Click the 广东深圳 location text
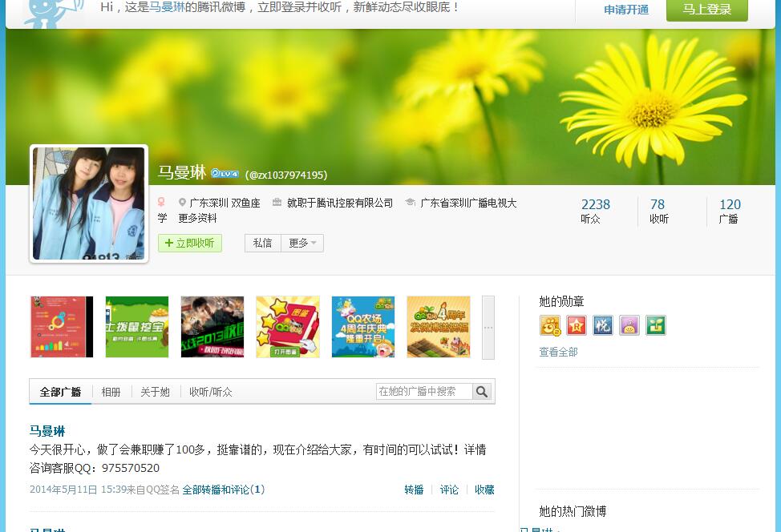 (208, 203)
